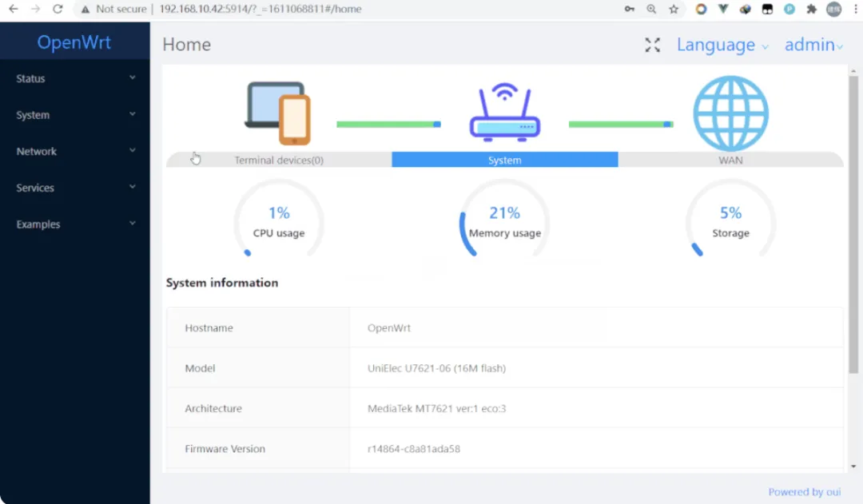Expand the Services sidebar menu
The height and width of the screenshot is (504, 863).
(75, 187)
